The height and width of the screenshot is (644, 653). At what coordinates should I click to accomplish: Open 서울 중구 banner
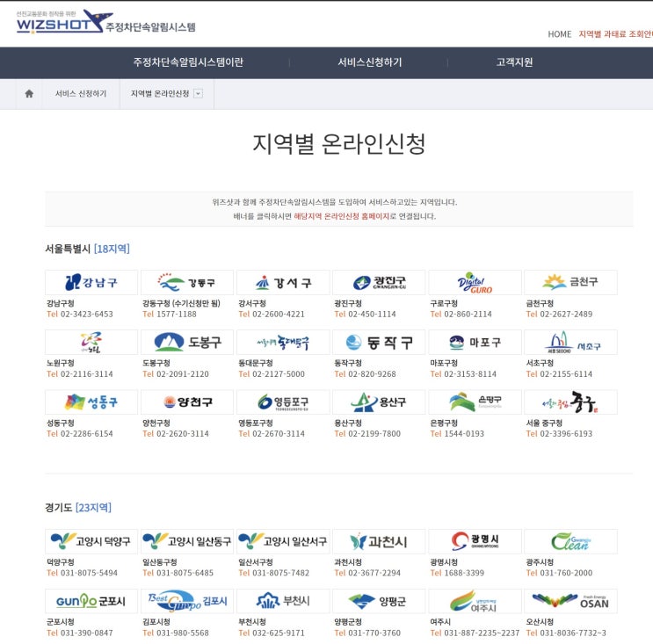pyautogui.click(x=570, y=402)
